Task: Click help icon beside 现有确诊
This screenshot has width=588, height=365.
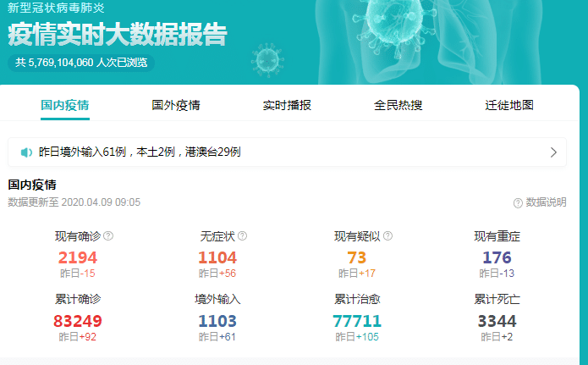Action: point(108,236)
